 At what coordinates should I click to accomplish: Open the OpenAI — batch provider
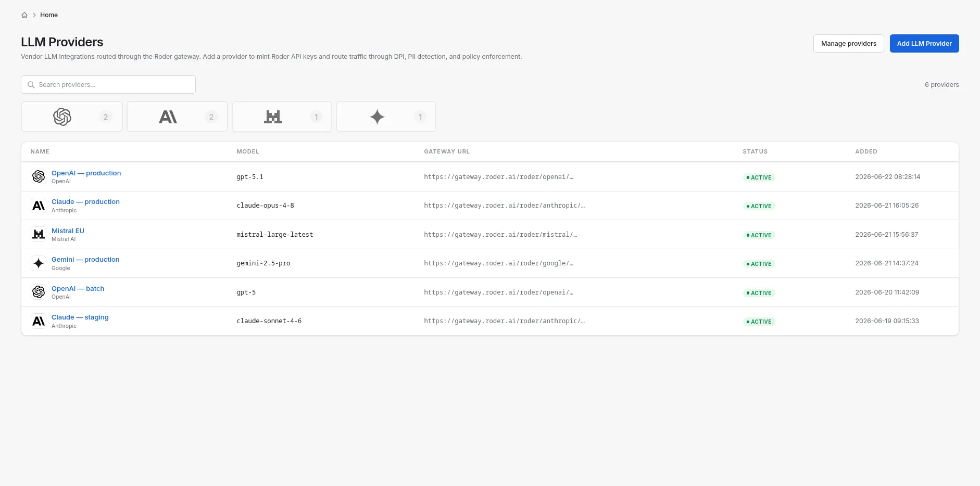(x=78, y=289)
